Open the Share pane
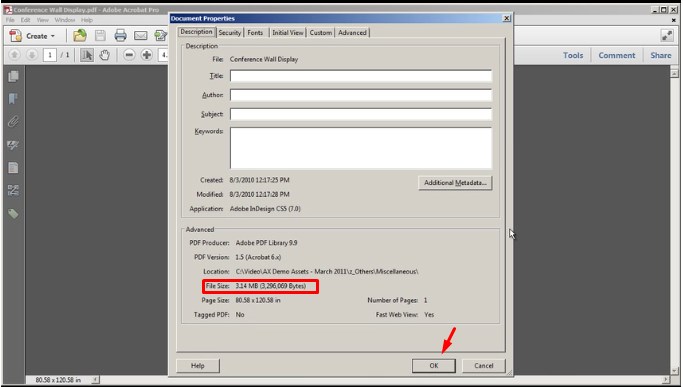This screenshot has height=387, width=683. [x=661, y=55]
